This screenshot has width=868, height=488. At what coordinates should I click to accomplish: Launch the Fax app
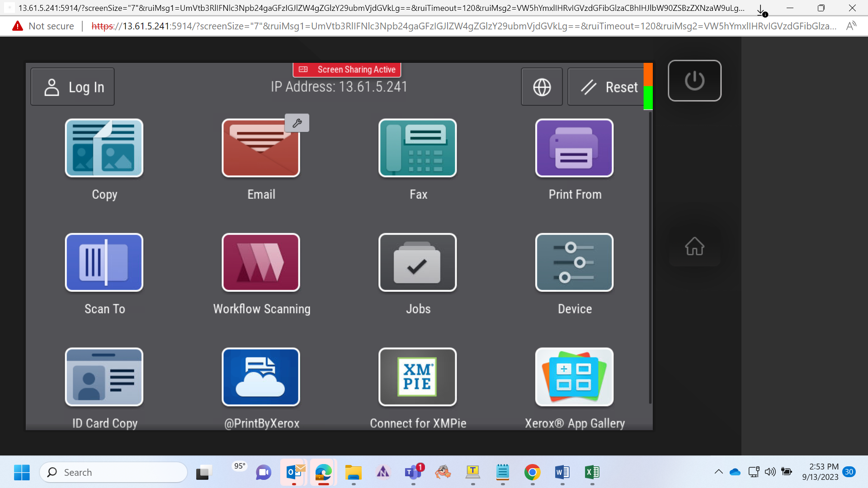pyautogui.click(x=418, y=148)
